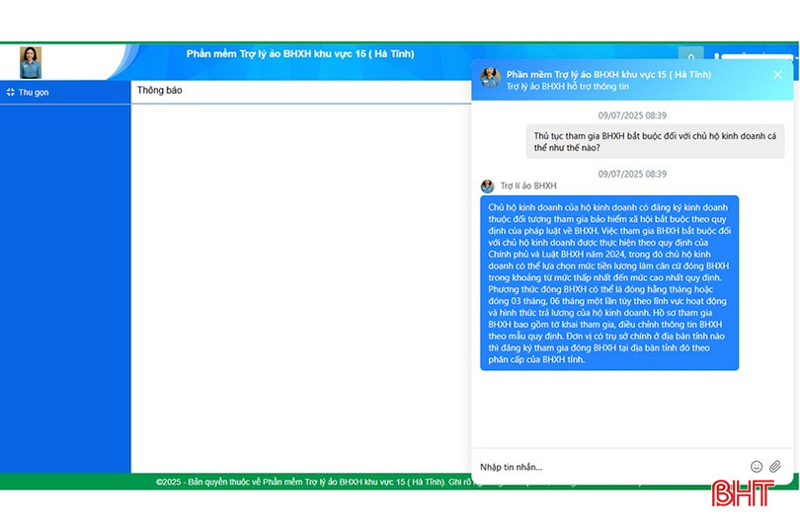Click the assistant avatar in chat header
Viewport: 800px width, 532px height.
pyautogui.click(x=490, y=78)
